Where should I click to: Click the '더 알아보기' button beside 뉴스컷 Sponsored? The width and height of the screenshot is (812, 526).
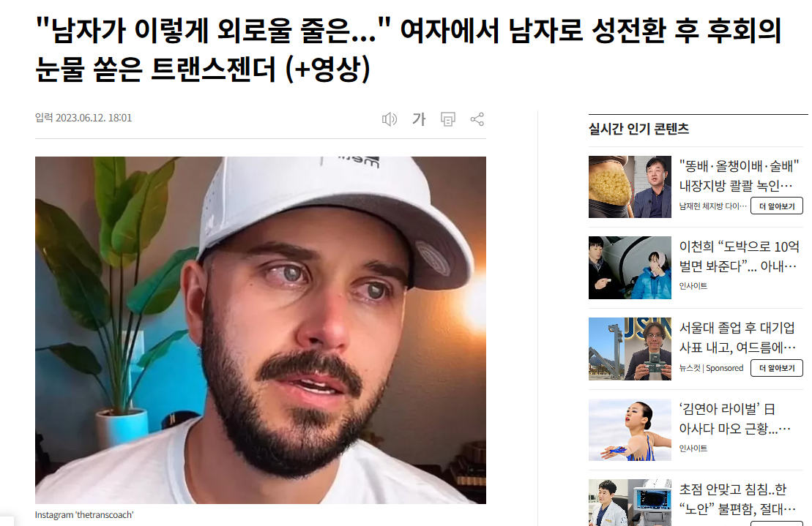(x=776, y=368)
